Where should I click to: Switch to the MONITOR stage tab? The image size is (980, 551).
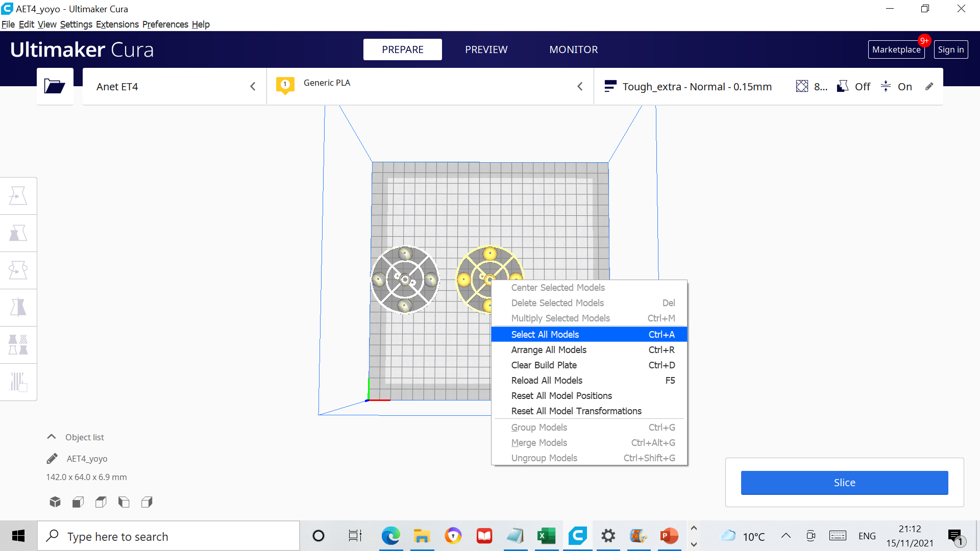[x=574, y=49]
